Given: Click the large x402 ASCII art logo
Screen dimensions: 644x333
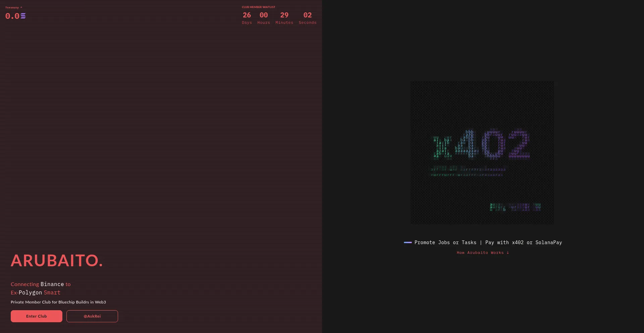Looking at the screenshot, I should click(481, 145).
